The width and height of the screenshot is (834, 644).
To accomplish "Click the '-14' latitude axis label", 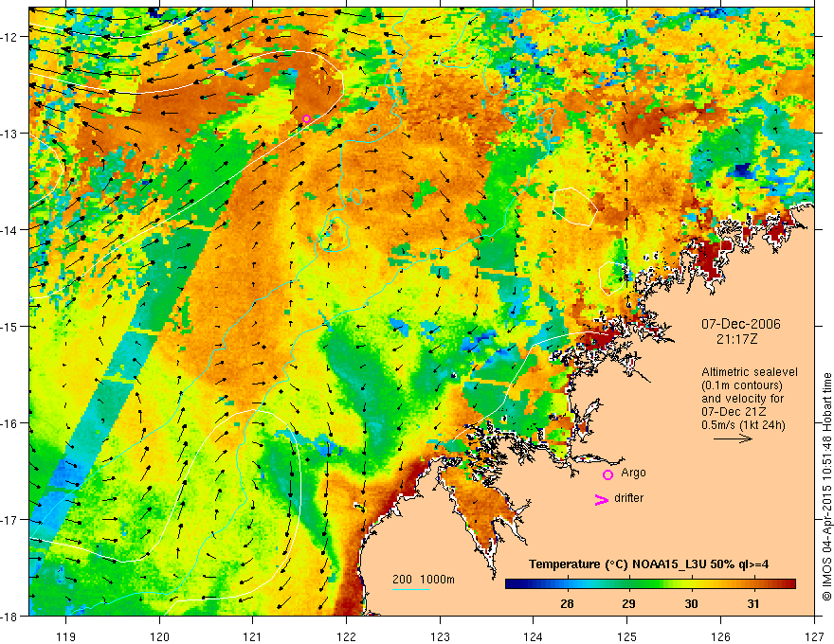I will [10, 230].
